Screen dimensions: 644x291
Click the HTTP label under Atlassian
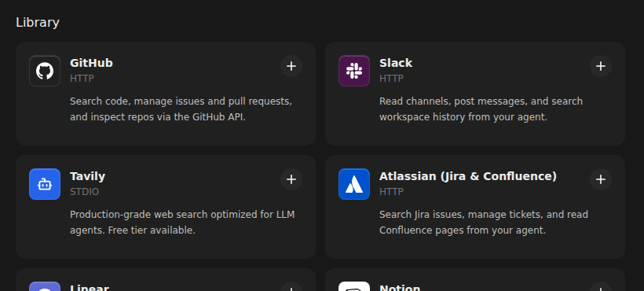pyautogui.click(x=391, y=192)
